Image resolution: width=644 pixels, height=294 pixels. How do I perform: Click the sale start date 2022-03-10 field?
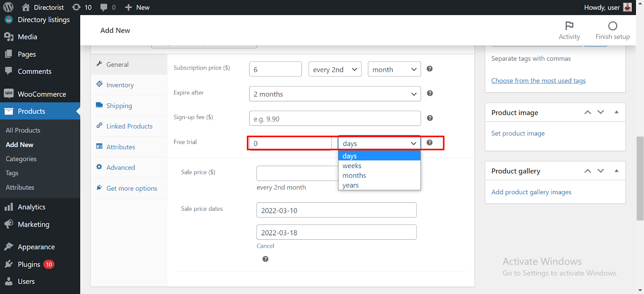coord(336,210)
